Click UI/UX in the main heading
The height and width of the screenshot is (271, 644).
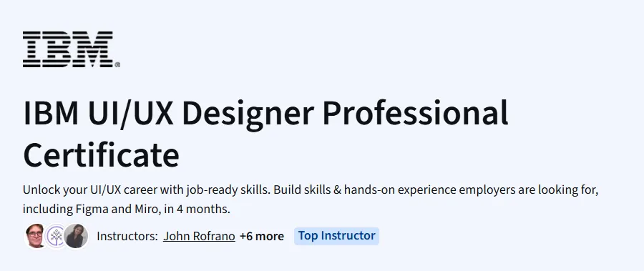[131, 114]
